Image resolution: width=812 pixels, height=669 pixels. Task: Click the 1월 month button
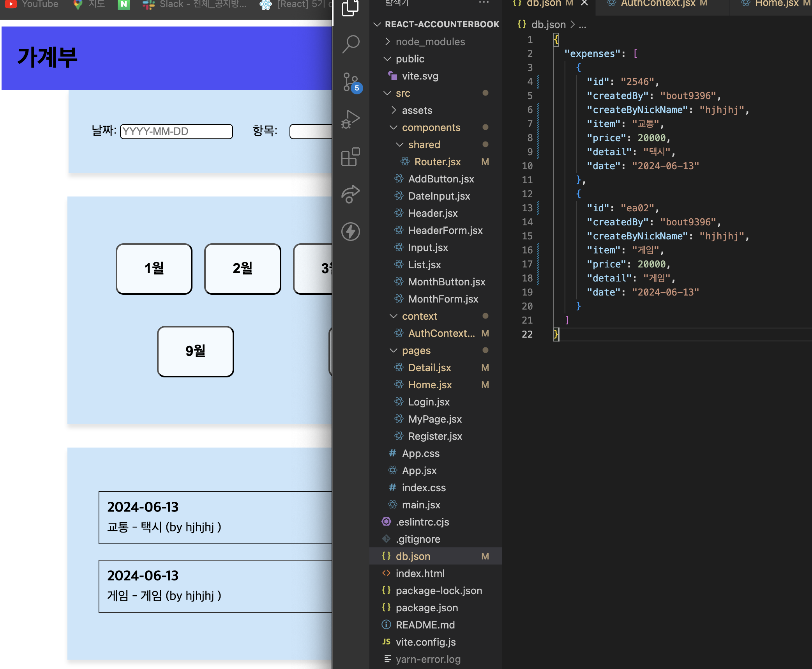[x=154, y=269]
